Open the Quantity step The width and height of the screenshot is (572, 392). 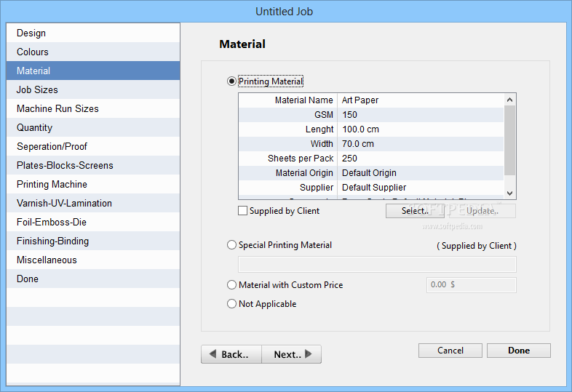coord(93,127)
